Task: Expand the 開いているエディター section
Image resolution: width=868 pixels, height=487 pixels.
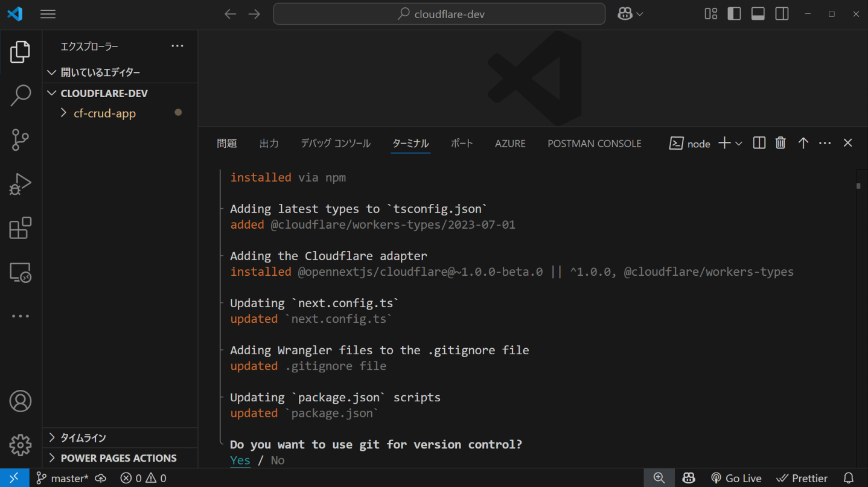Action: pyautogui.click(x=120, y=72)
